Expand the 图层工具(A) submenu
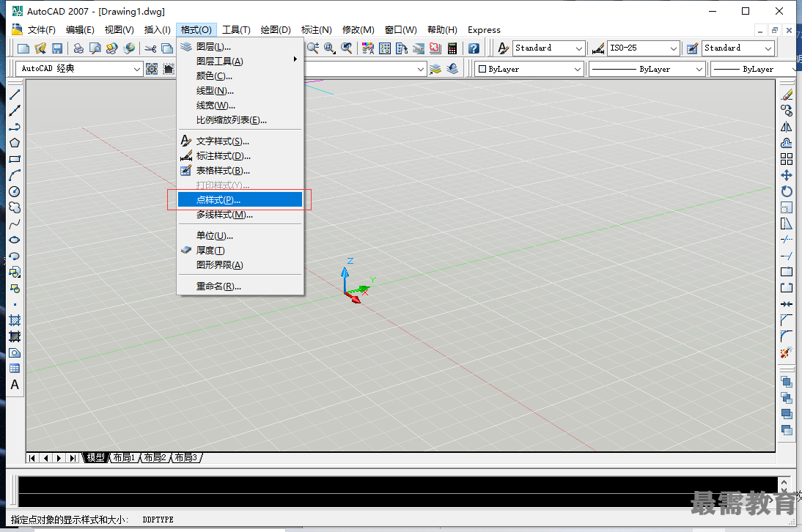802x532 pixels. 240,62
